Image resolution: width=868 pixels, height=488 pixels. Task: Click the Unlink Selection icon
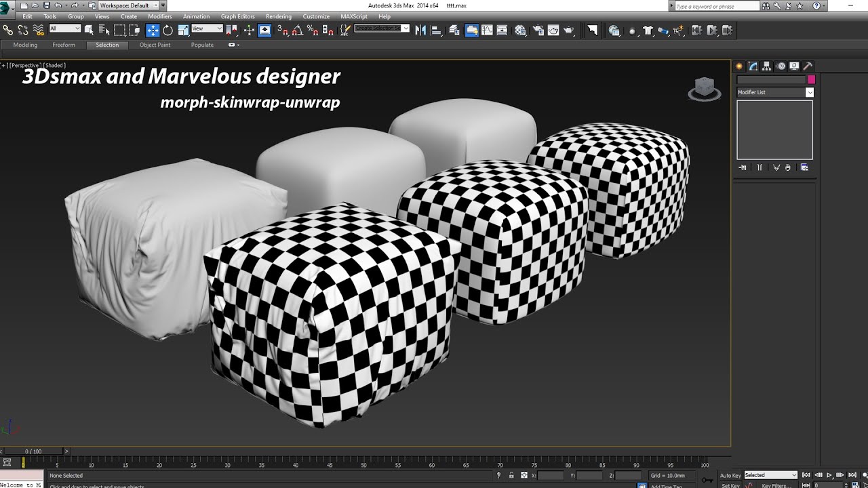click(x=23, y=30)
